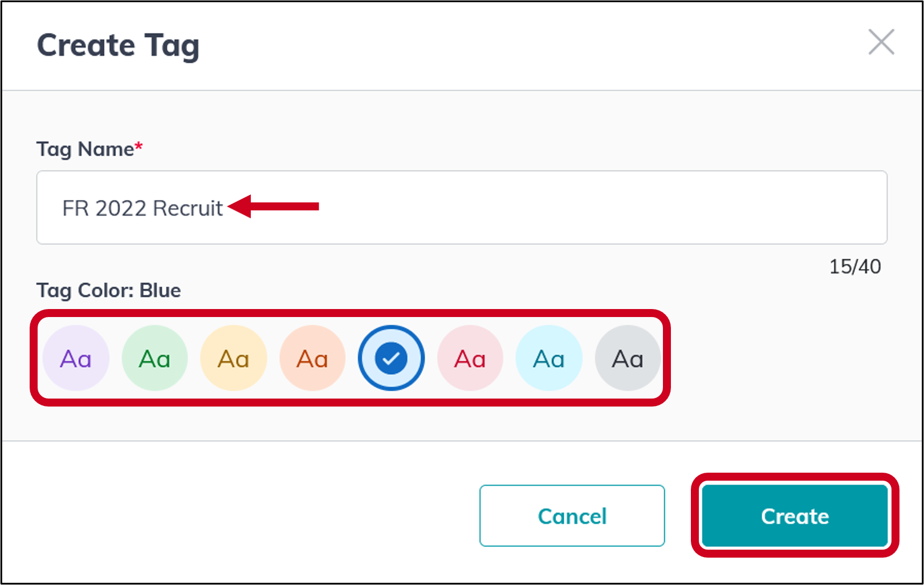The image size is (924, 585).
Task: Click the Create button
Action: 794,516
